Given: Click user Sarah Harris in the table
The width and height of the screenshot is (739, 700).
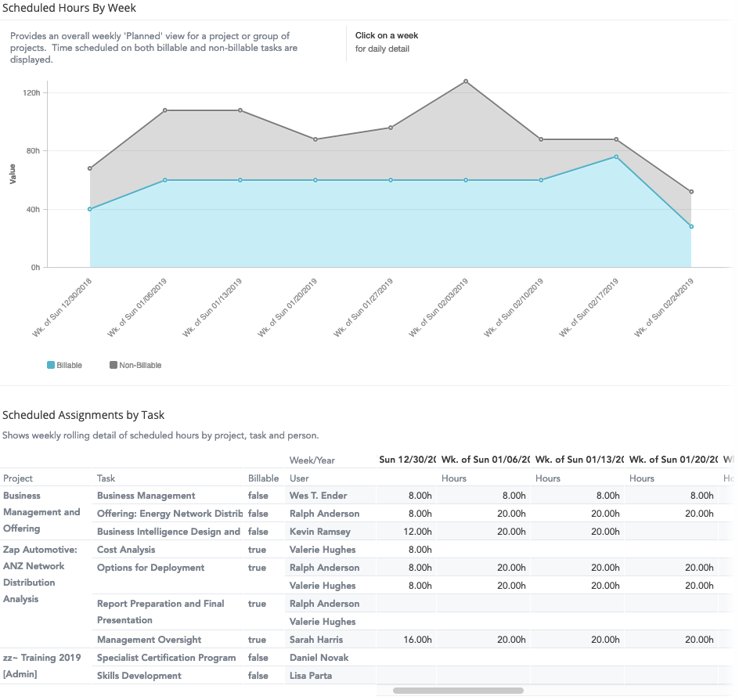Looking at the screenshot, I should pos(316,640).
